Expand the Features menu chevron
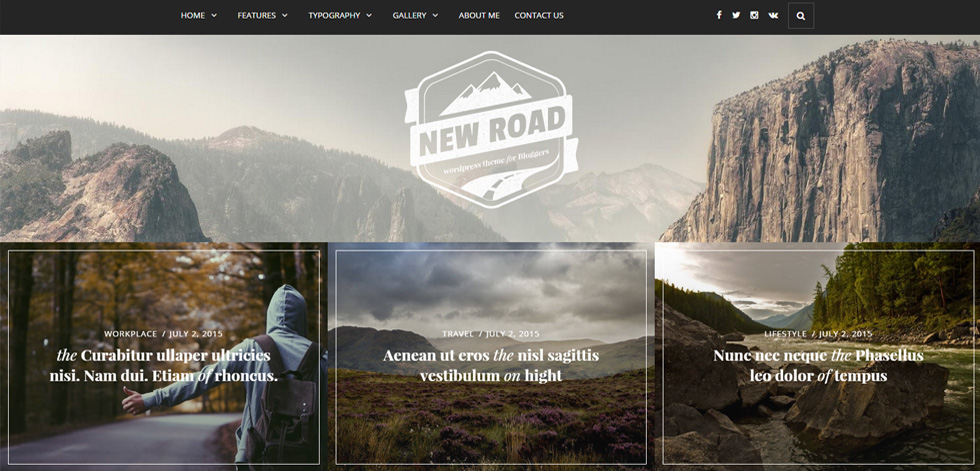Screen dimensions: 980x471 point(285,16)
